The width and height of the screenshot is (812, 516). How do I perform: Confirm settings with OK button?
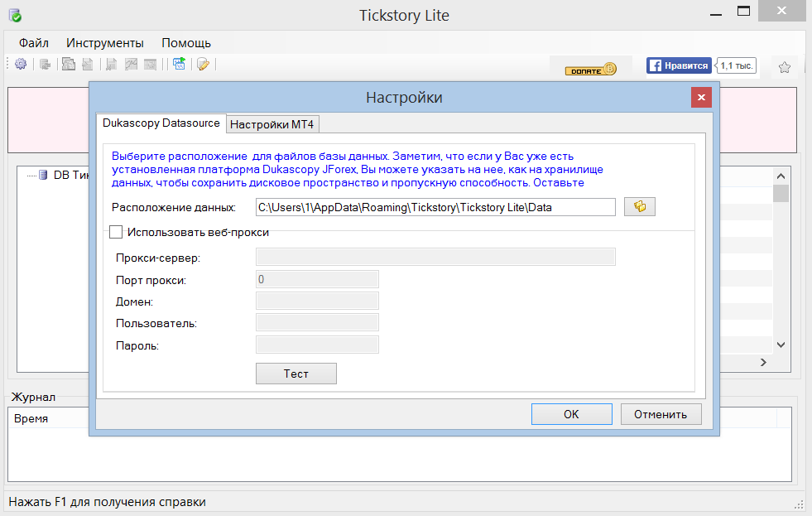[x=572, y=414]
